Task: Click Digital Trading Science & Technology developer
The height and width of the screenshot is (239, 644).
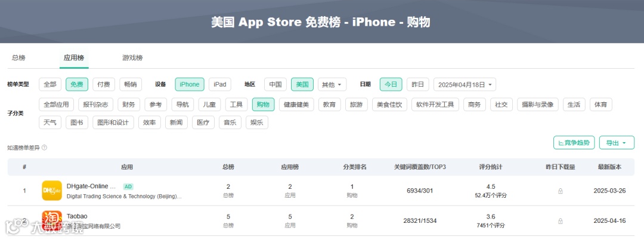Action: (x=124, y=196)
